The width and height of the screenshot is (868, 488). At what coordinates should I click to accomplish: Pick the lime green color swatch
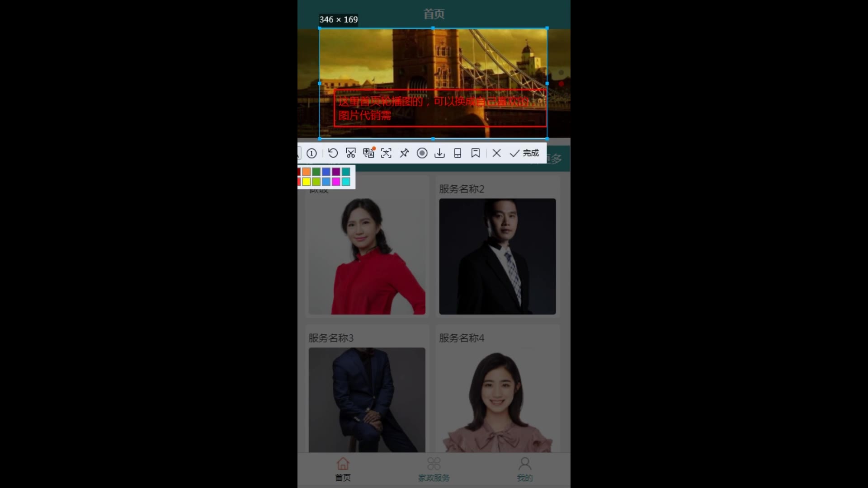(316, 182)
